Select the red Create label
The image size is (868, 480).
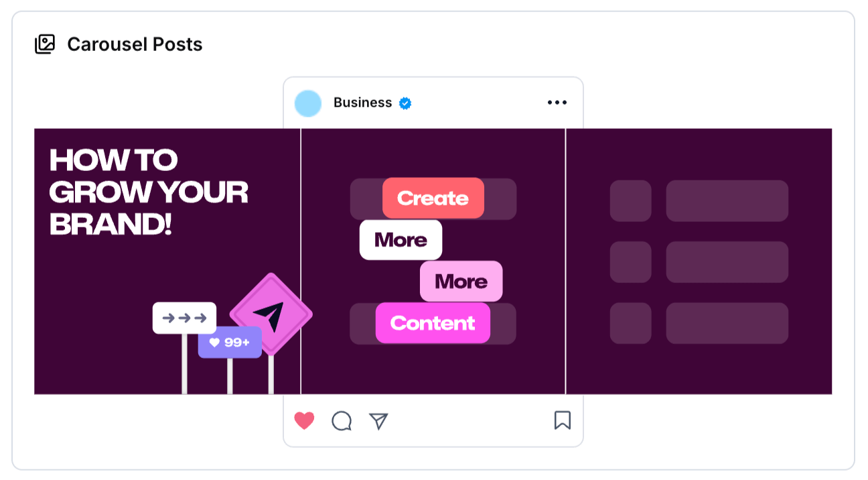[x=433, y=198]
